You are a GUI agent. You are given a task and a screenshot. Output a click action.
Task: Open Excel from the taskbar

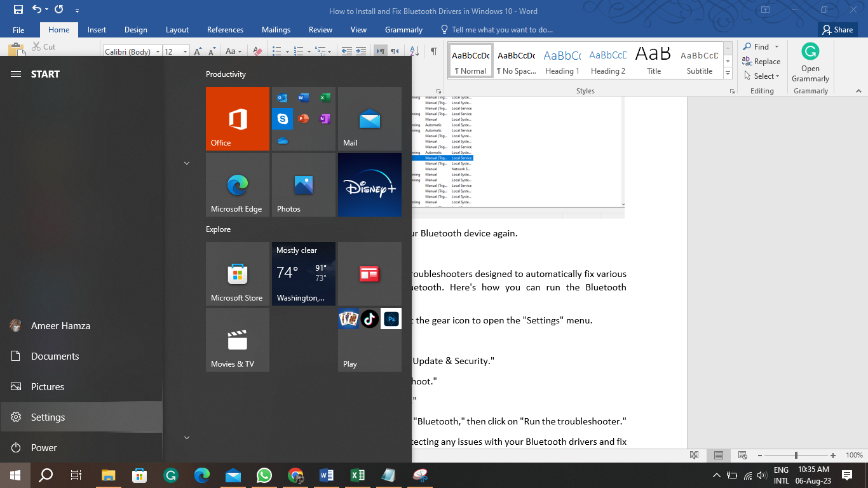358,475
